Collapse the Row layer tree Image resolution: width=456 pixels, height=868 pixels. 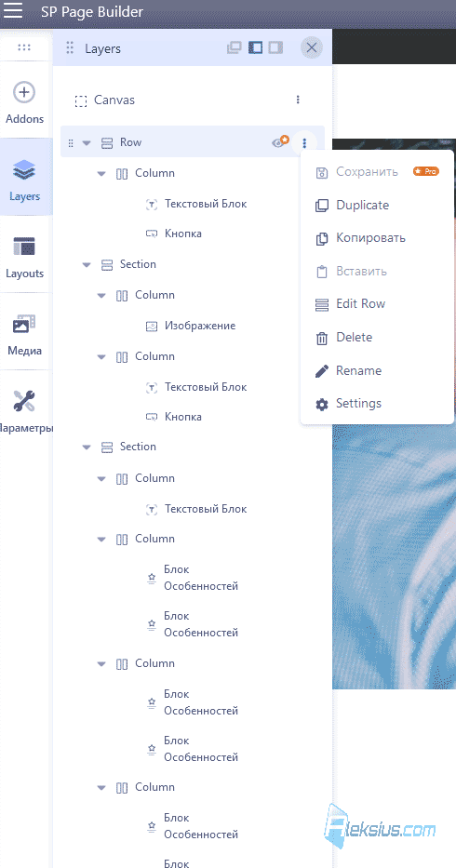87,143
